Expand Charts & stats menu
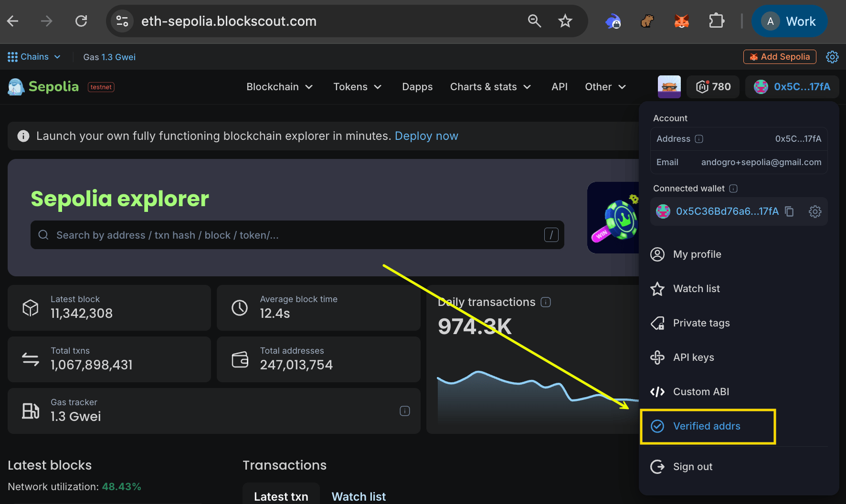Viewport: 846px width, 504px height. [x=491, y=87]
